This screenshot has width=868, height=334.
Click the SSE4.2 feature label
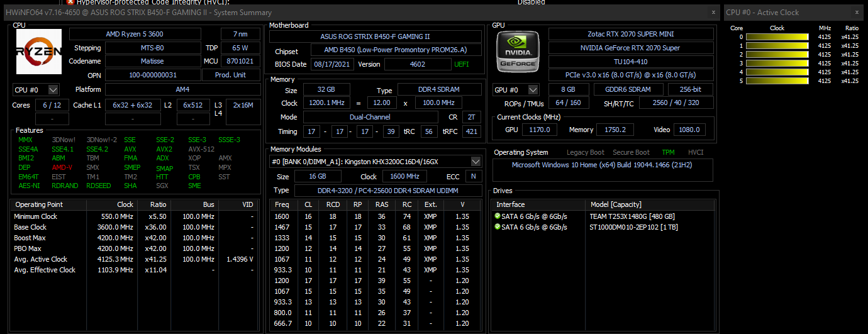[97, 149]
